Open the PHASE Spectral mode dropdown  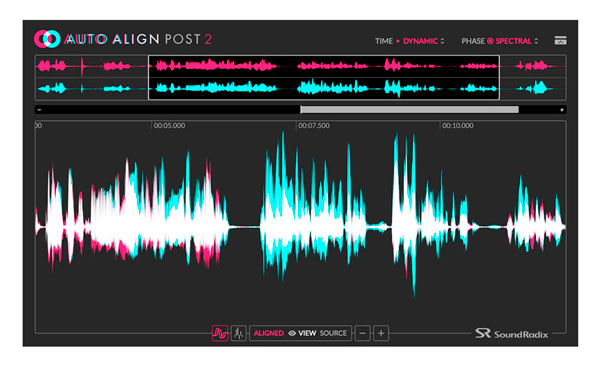[517, 41]
